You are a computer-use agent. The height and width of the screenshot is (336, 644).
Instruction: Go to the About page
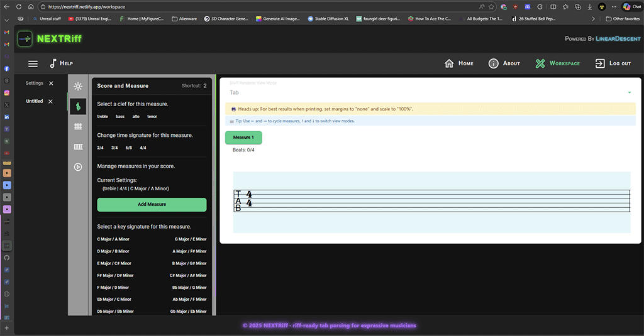click(x=504, y=63)
